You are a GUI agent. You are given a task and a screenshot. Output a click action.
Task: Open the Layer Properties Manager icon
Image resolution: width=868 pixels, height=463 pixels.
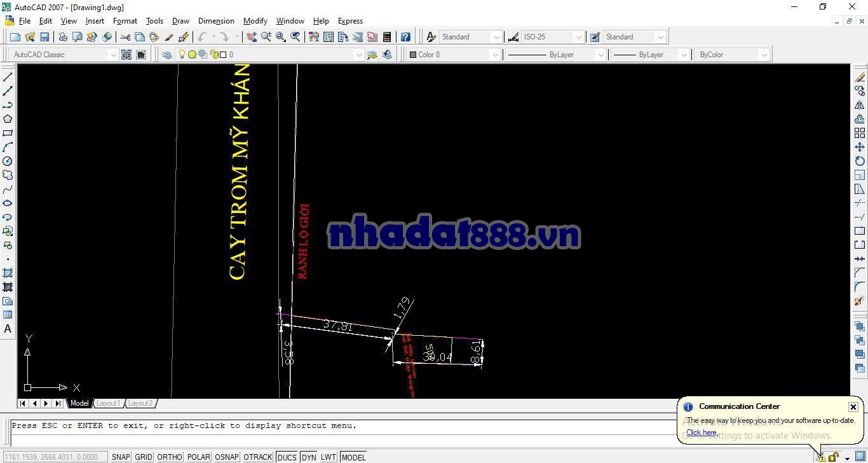(x=167, y=55)
